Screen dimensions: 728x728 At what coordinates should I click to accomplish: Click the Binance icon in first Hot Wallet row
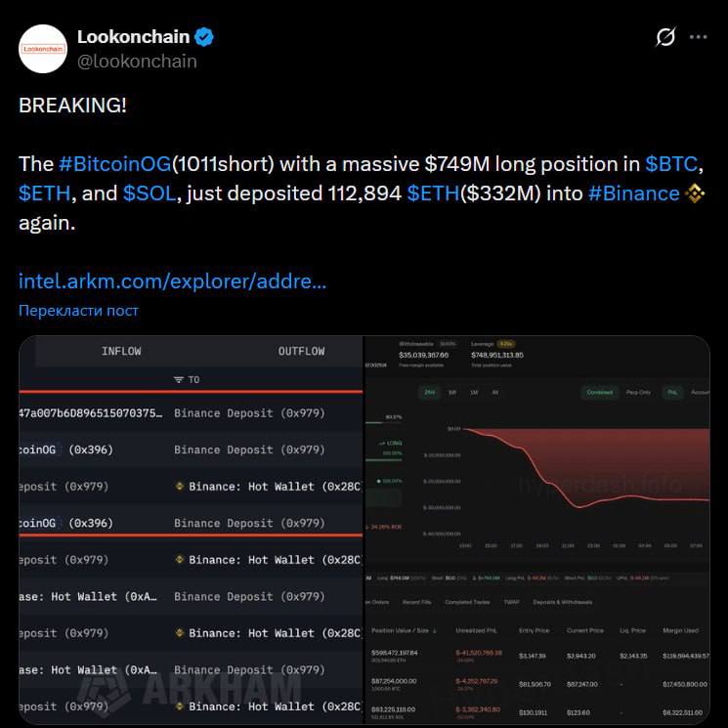[x=180, y=487]
